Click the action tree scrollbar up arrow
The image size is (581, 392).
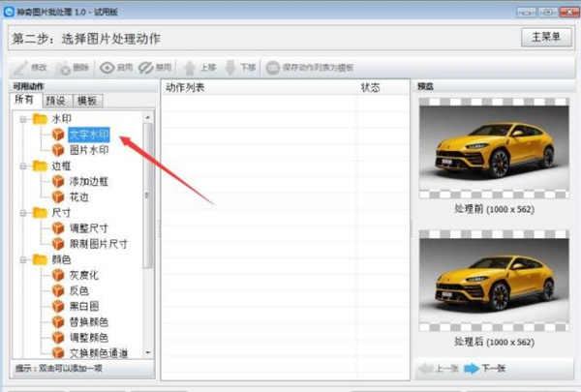coord(148,117)
